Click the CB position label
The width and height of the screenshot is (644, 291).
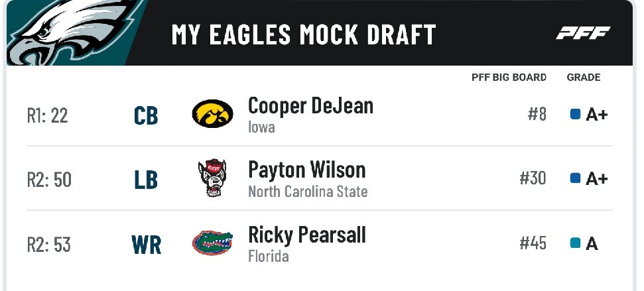[146, 115]
